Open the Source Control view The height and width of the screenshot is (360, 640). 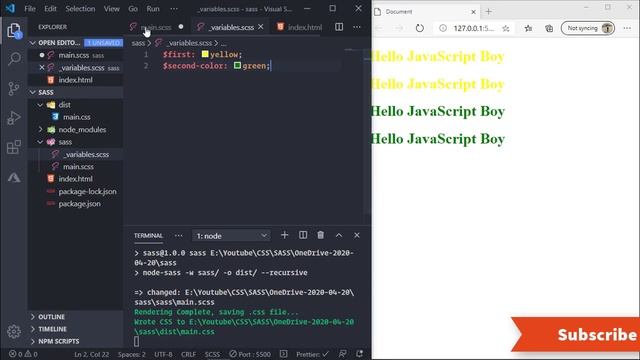tap(14, 88)
